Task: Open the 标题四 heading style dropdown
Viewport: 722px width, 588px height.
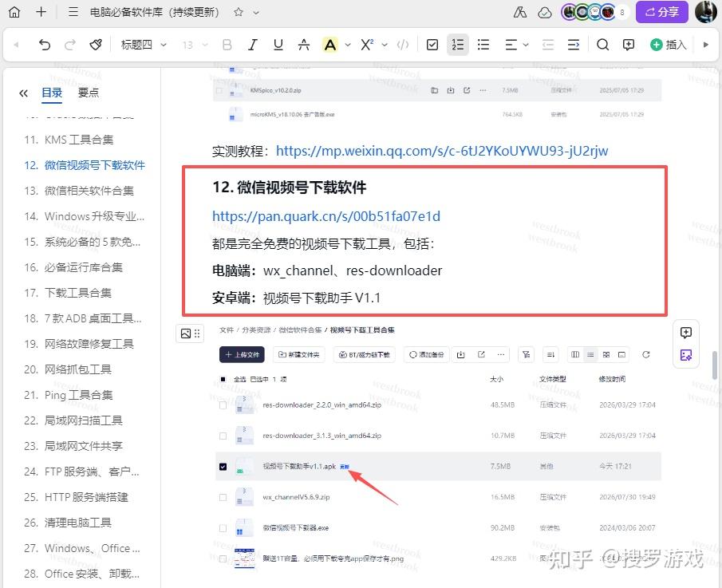Action: (143, 45)
